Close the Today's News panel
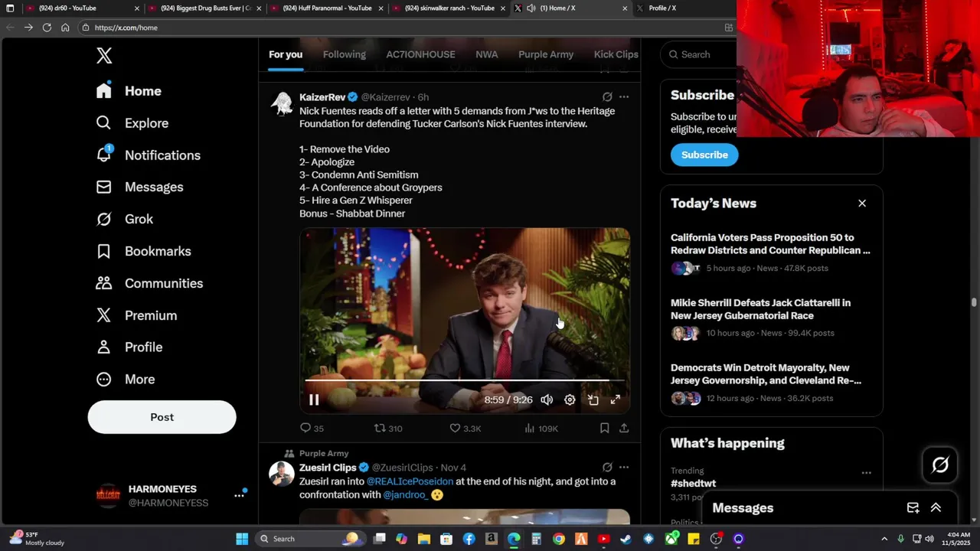 (x=862, y=203)
